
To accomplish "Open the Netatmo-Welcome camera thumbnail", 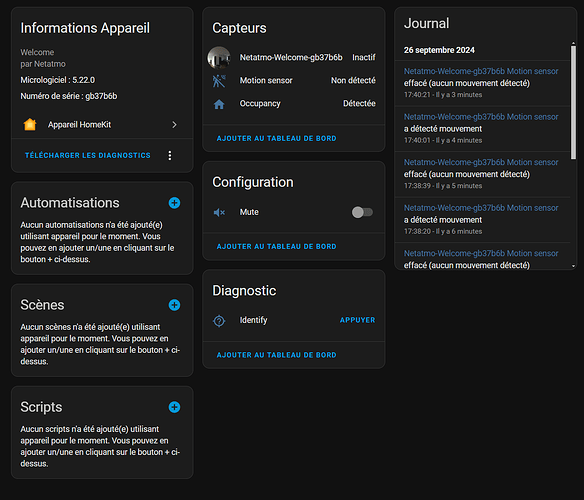I will pyautogui.click(x=219, y=58).
